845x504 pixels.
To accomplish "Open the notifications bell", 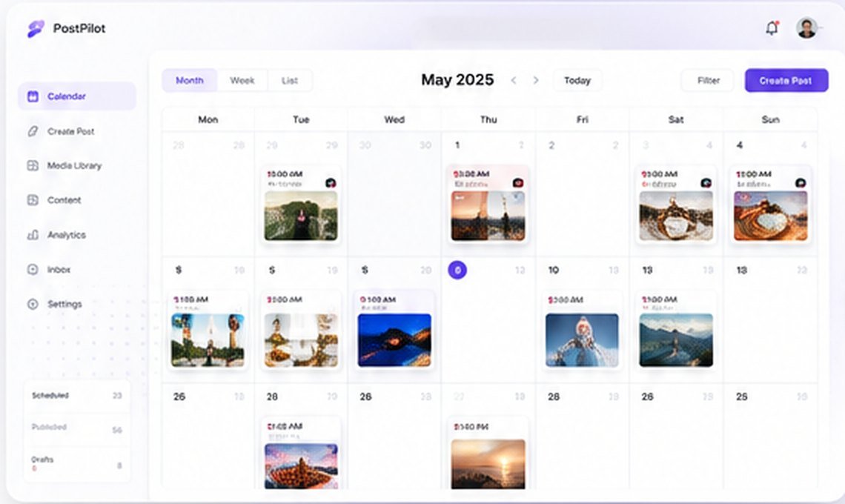I will [x=772, y=28].
